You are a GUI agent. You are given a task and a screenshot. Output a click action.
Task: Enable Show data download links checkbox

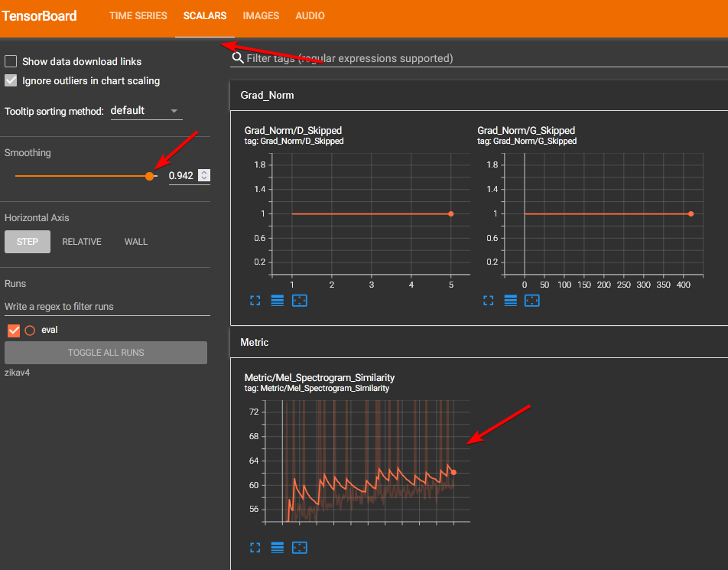(11, 61)
